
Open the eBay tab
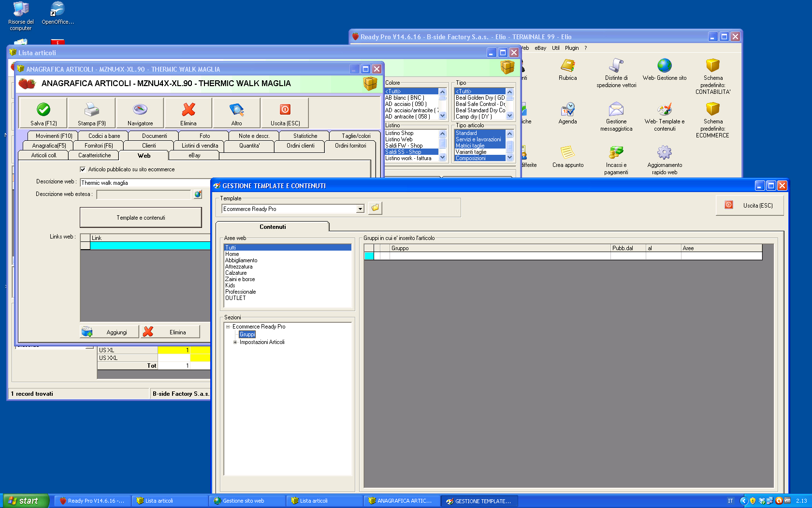coord(194,155)
